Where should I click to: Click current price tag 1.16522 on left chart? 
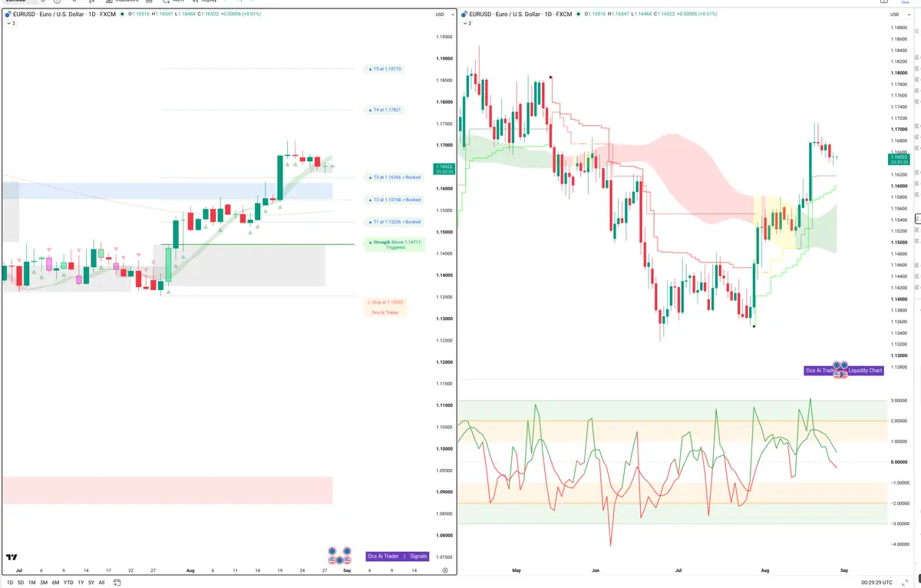444,169
